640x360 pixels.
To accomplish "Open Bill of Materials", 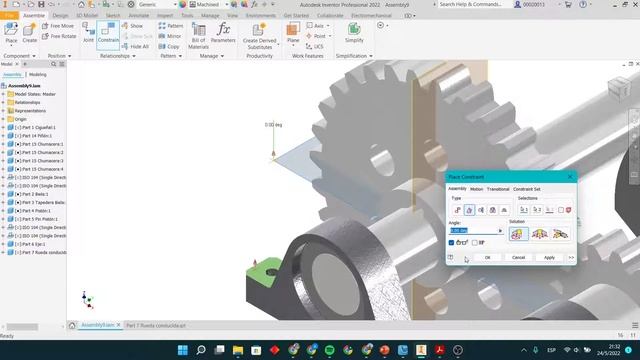I will [198, 36].
